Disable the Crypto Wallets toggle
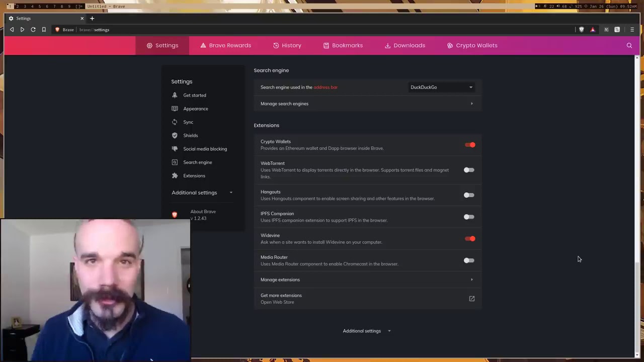 (470, 145)
